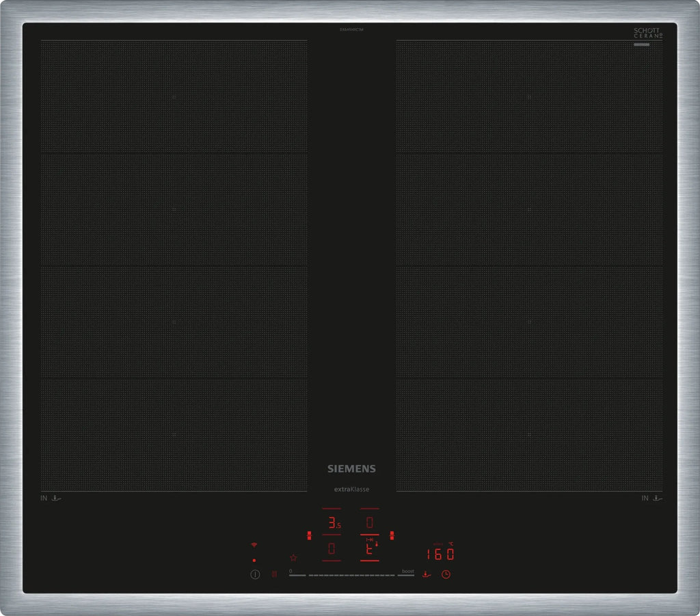Tap the extraKlasse label

click(x=351, y=490)
